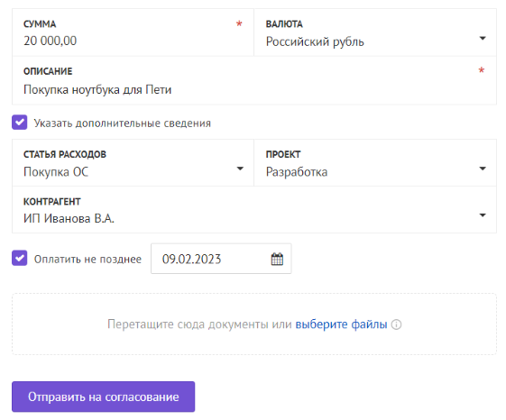Image resolution: width=506 pixels, height=420 pixels.
Task: Click the Оплатить не позднее label text
Action: [x=87, y=259]
